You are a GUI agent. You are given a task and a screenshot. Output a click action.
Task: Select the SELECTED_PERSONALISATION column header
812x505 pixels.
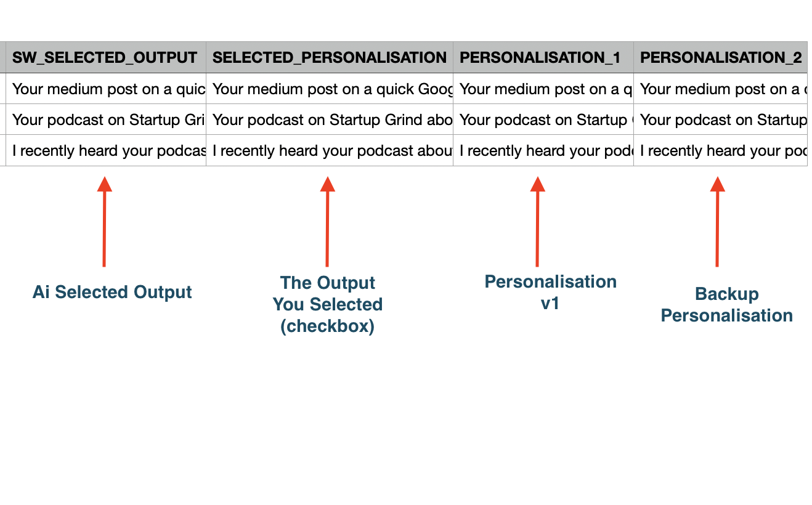click(x=329, y=58)
